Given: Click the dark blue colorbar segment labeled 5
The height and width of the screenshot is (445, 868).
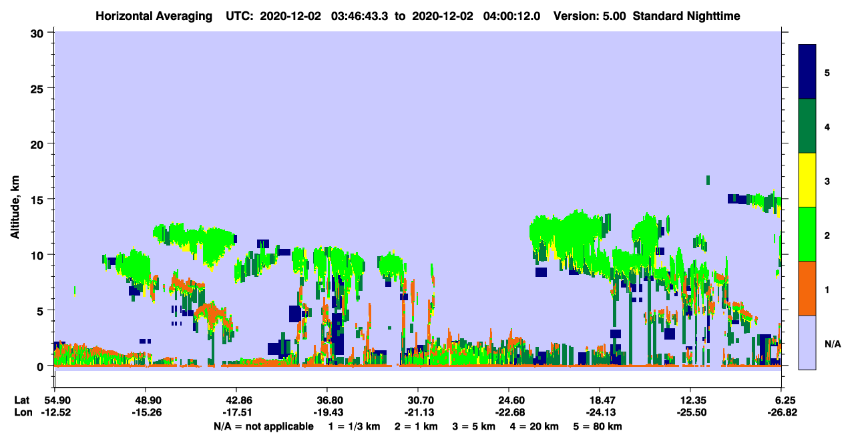Looking at the screenshot, I should point(807,72).
